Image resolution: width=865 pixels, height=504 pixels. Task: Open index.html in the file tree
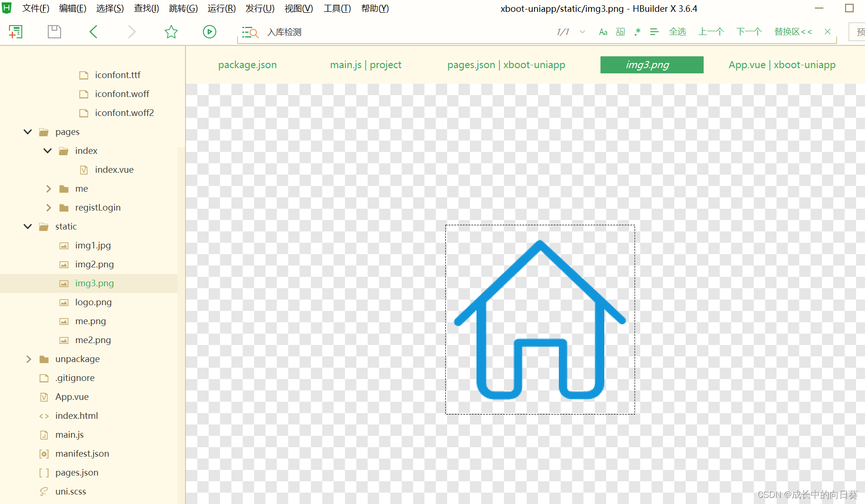[x=76, y=416]
